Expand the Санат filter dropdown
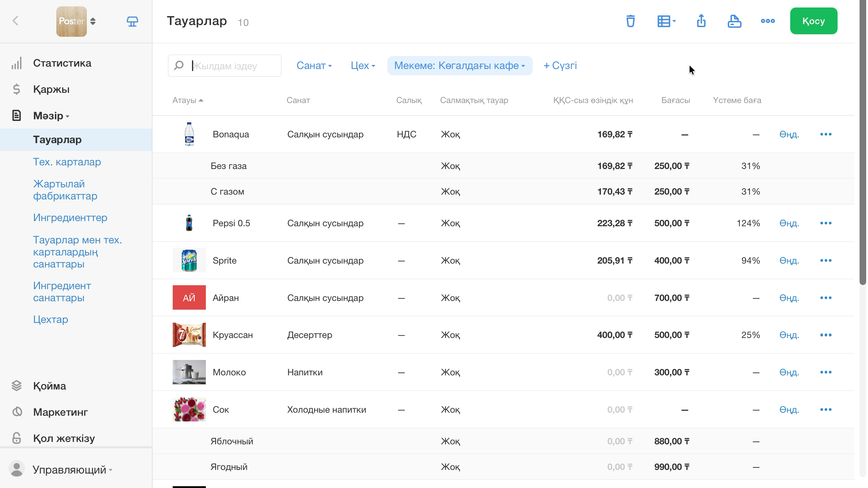Screen dimensions: 868x488 [314, 66]
